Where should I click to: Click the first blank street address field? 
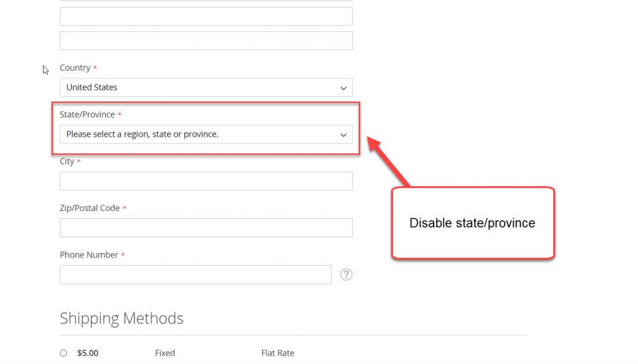pos(206,16)
